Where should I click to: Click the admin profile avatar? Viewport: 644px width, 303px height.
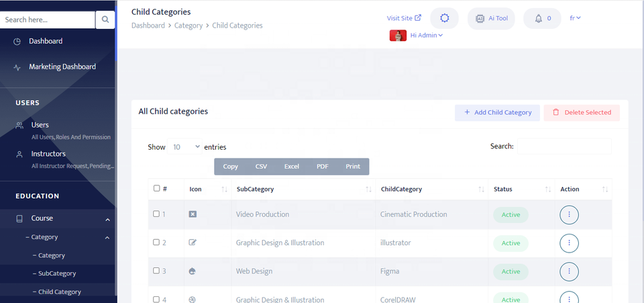(398, 36)
